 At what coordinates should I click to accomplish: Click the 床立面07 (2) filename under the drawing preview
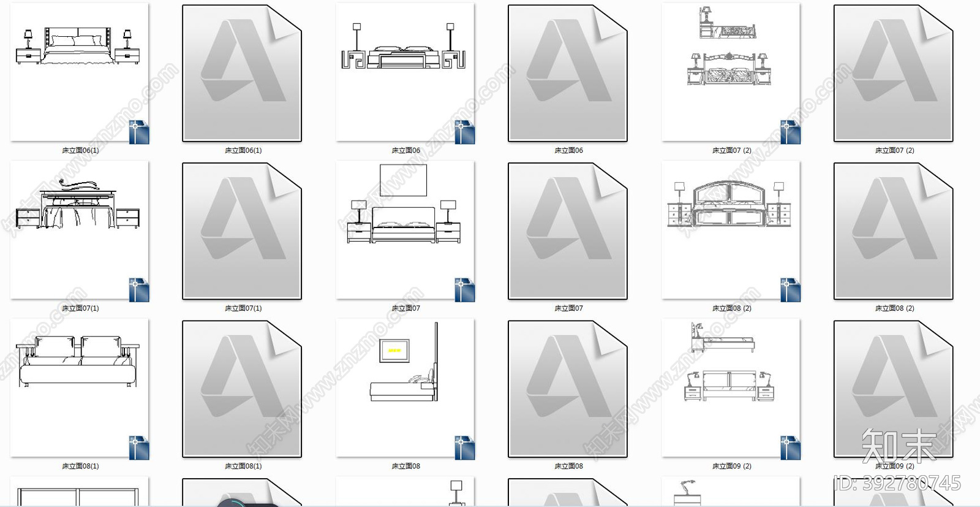point(732,150)
